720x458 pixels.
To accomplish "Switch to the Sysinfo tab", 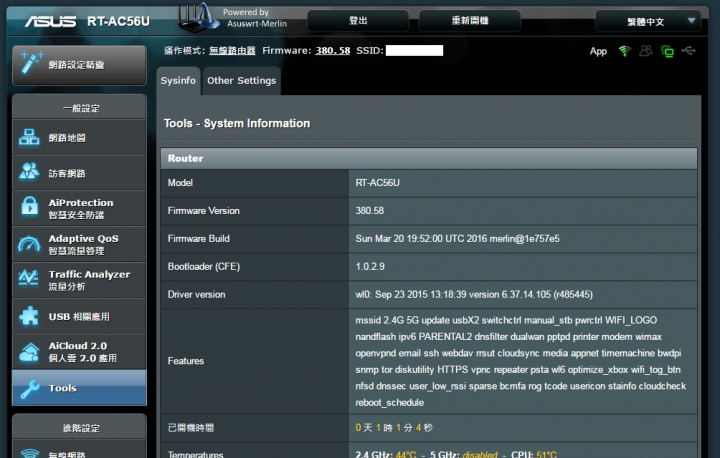I will click(178, 81).
